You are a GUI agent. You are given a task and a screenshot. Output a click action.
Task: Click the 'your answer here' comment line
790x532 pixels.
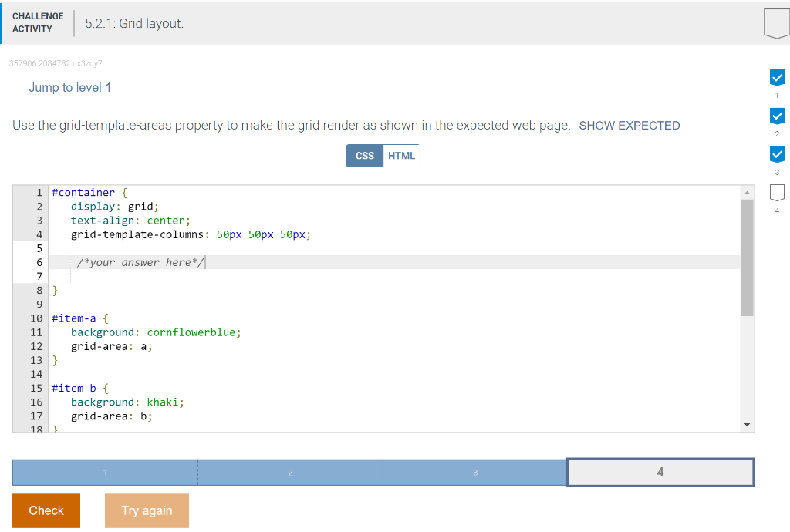(394, 262)
